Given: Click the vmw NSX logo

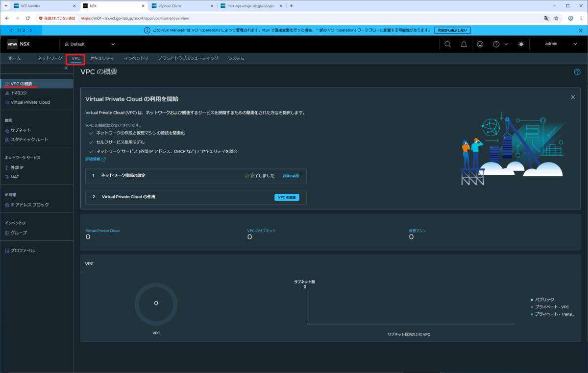Looking at the screenshot, I should 19,44.
